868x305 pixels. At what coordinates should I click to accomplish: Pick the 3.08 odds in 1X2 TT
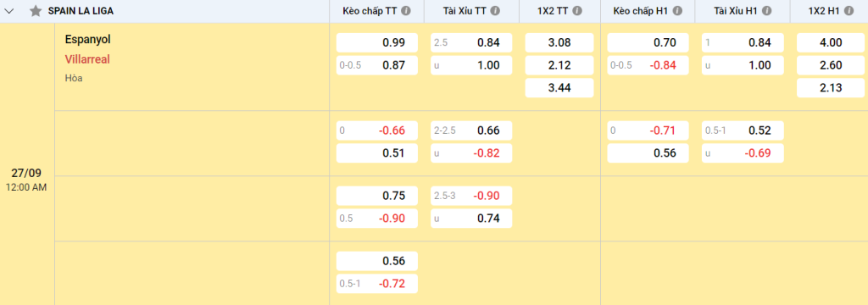point(559,42)
